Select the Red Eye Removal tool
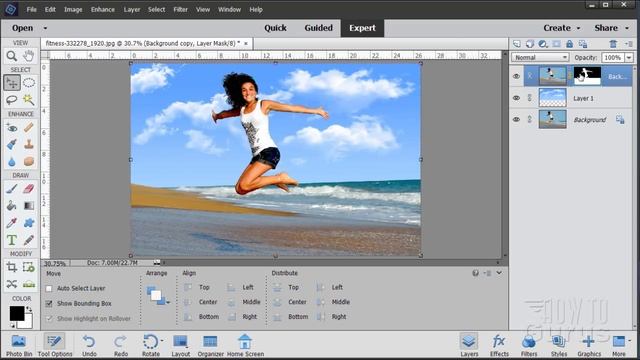 pyautogui.click(x=11, y=128)
